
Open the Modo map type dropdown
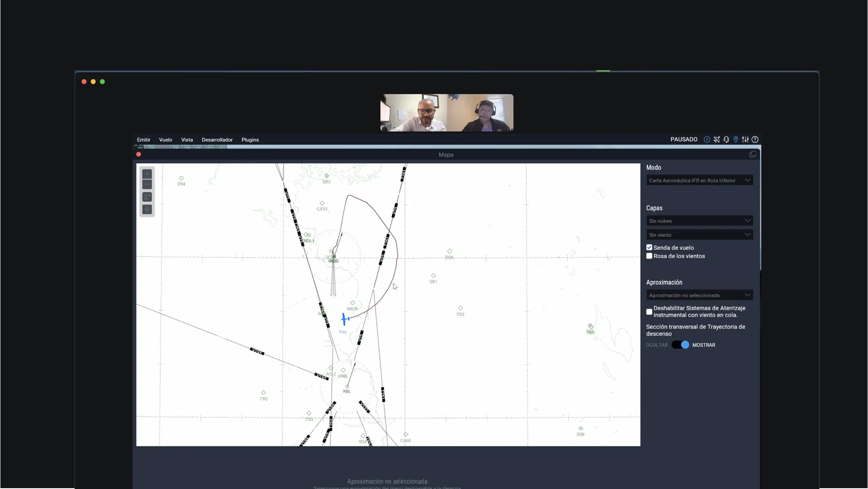coord(699,180)
